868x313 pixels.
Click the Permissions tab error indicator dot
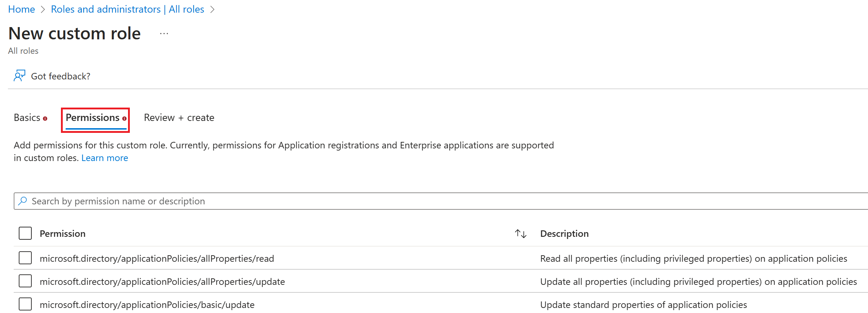coord(124,118)
